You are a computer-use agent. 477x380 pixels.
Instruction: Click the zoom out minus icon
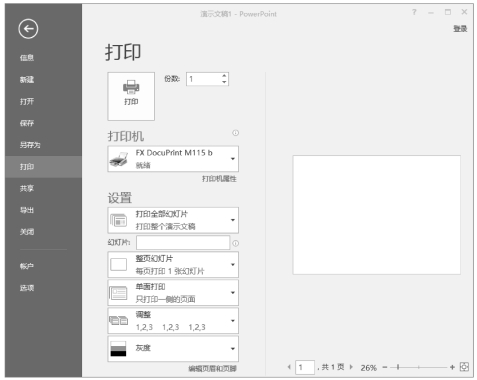point(385,367)
